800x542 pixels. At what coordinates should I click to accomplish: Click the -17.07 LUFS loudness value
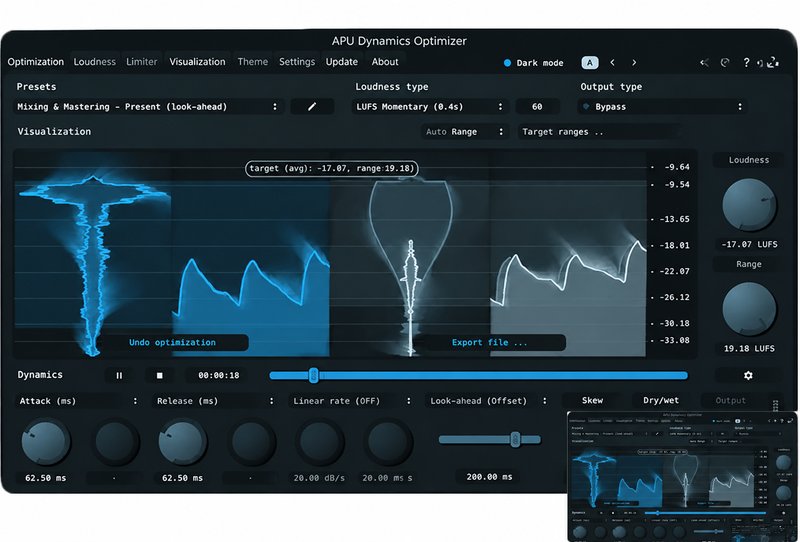point(749,244)
